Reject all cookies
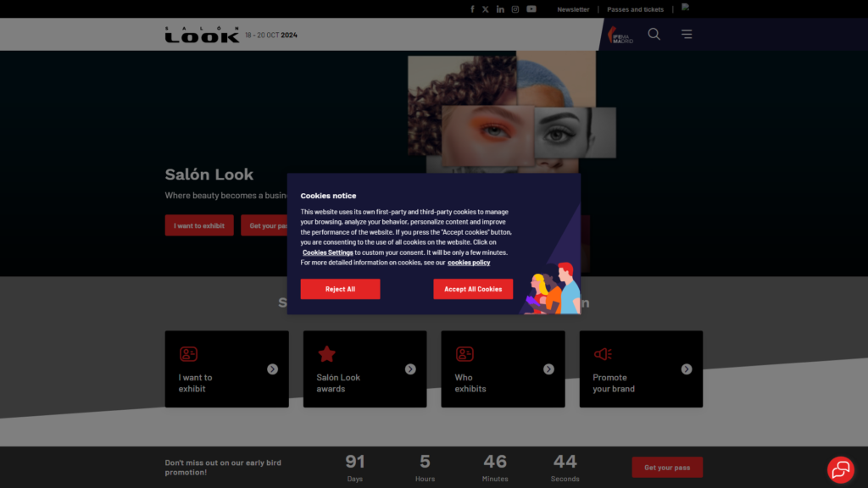The width and height of the screenshot is (868, 488). pyautogui.click(x=341, y=289)
